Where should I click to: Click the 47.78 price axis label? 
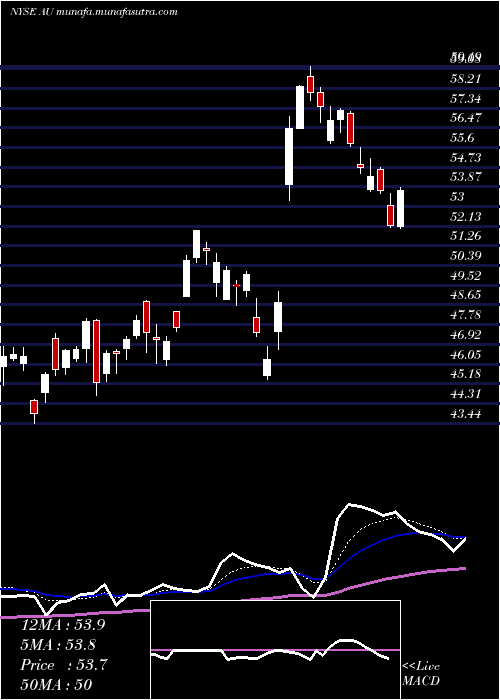click(x=466, y=315)
